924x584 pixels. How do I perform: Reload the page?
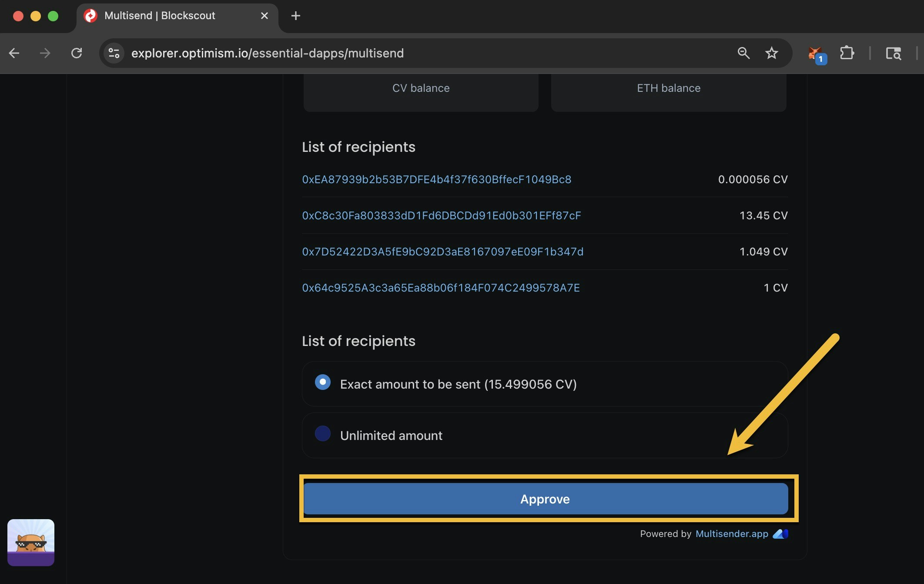(77, 53)
